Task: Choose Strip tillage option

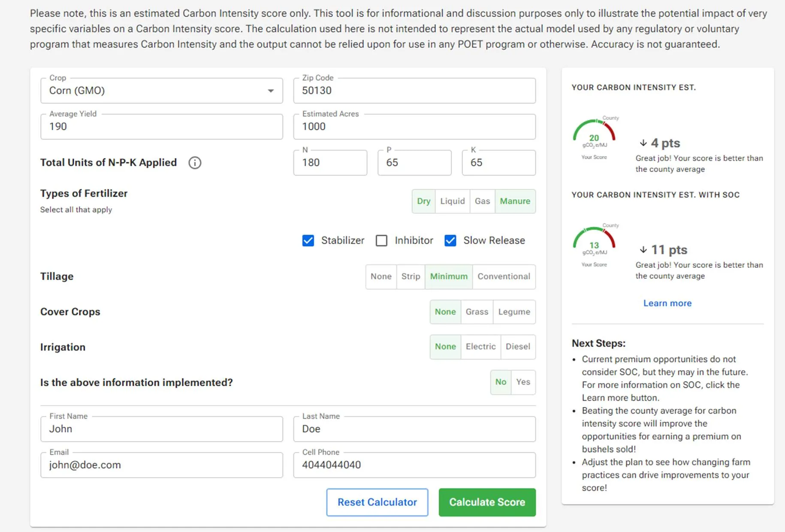Action: (411, 277)
